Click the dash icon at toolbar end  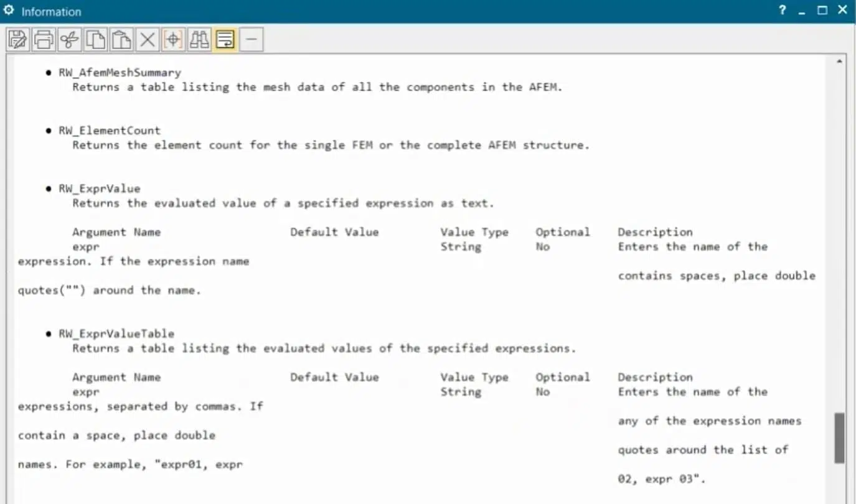pyautogui.click(x=251, y=40)
